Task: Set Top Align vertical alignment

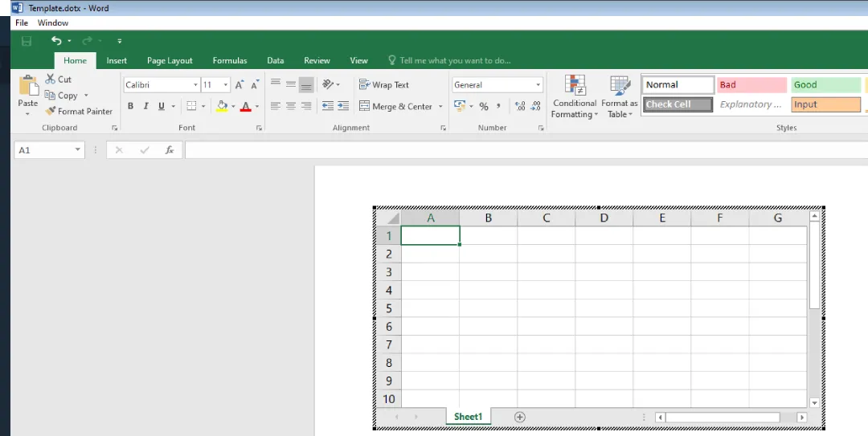Action: (x=275, y=84)
